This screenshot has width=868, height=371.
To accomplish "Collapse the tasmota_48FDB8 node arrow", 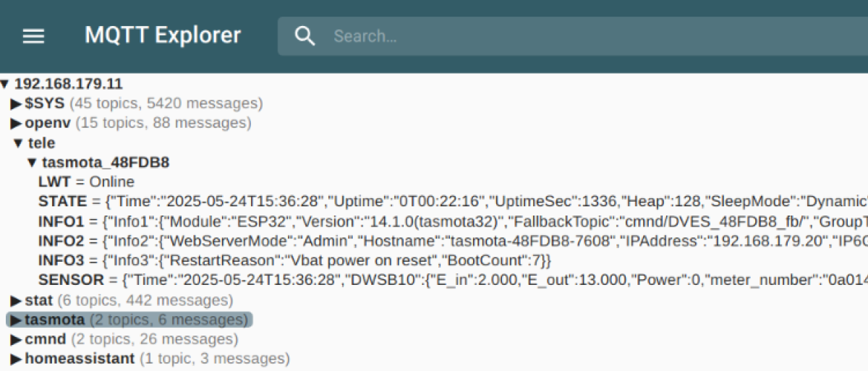I will pos(32,163).
